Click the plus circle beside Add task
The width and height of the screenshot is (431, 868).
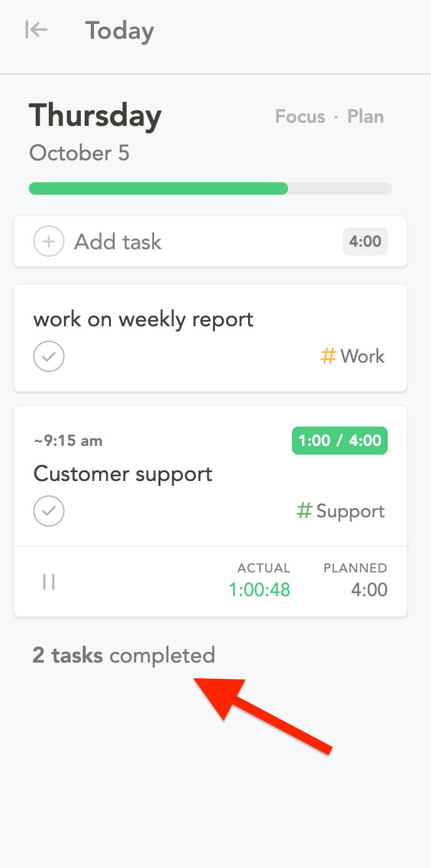click(x=49, y=242)
